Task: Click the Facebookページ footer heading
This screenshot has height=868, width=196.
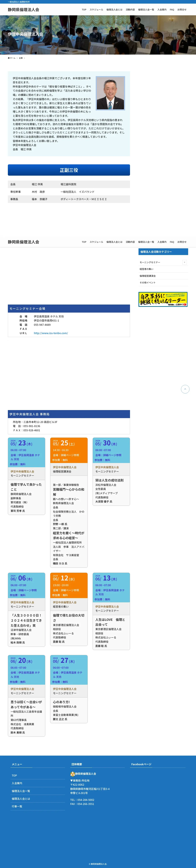Action: pos(141,764)
